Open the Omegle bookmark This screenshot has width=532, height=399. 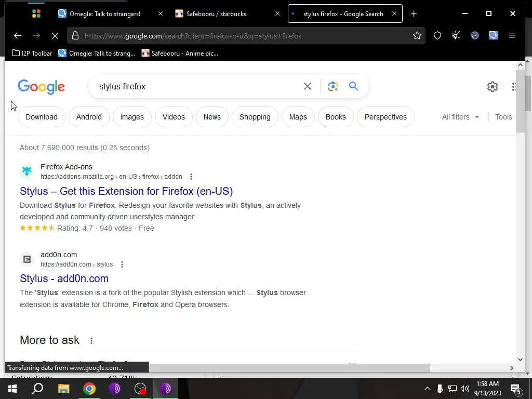tap(97, 54)
